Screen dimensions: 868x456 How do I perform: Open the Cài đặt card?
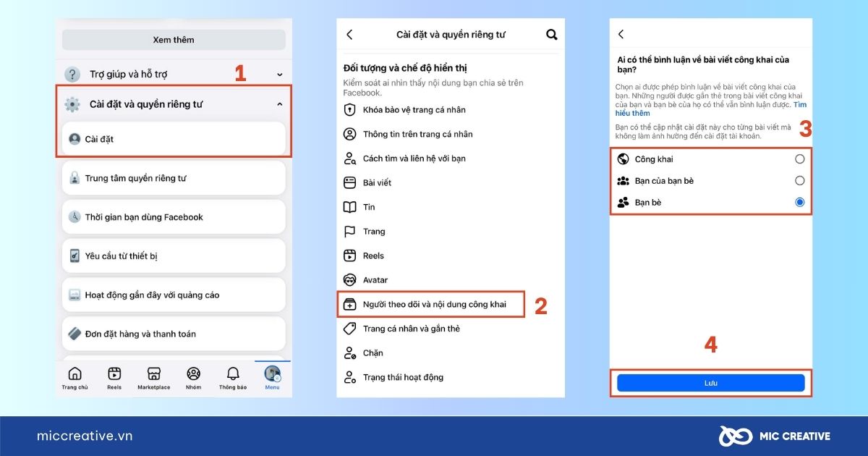tap(174, 139)
